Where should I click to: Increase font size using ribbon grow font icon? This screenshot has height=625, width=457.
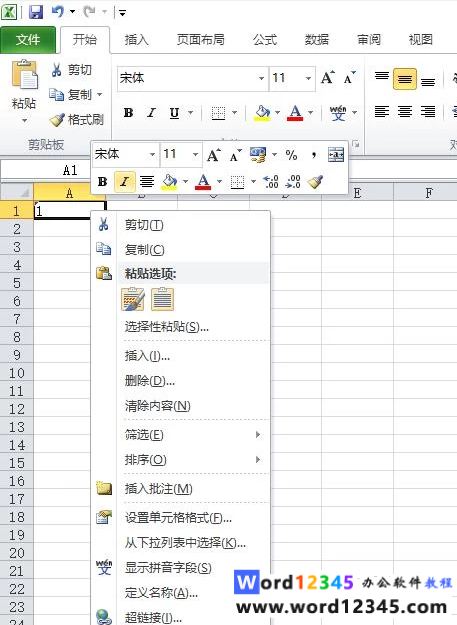pos(328,77)
